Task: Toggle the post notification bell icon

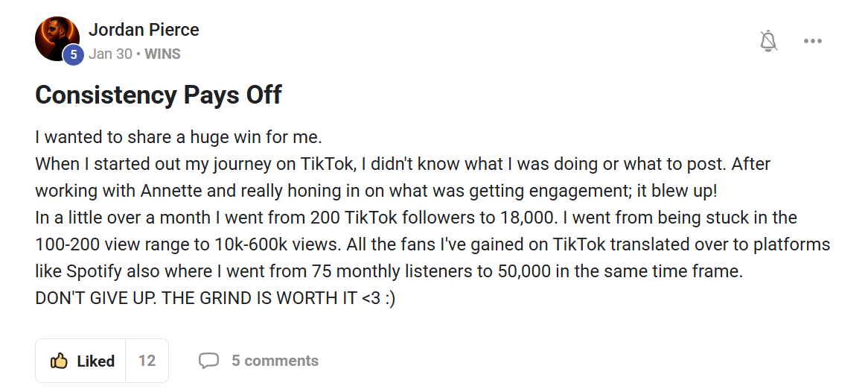Action: 768,41
